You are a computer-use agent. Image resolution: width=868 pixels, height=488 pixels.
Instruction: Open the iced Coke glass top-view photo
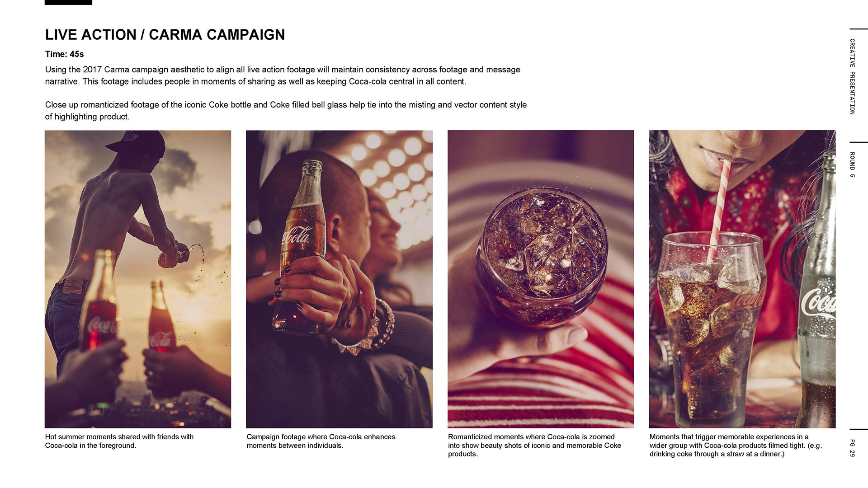click(x=541, y=279)
